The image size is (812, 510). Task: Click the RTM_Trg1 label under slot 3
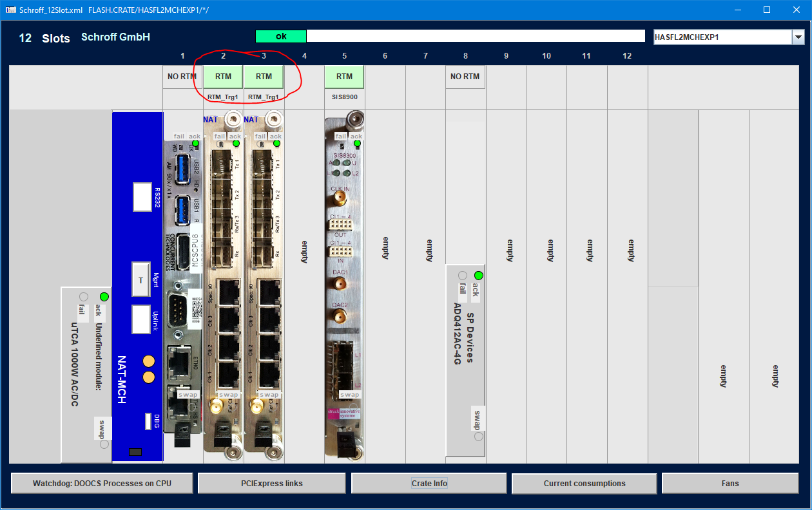pyautogui.click(x=264, y=97)
